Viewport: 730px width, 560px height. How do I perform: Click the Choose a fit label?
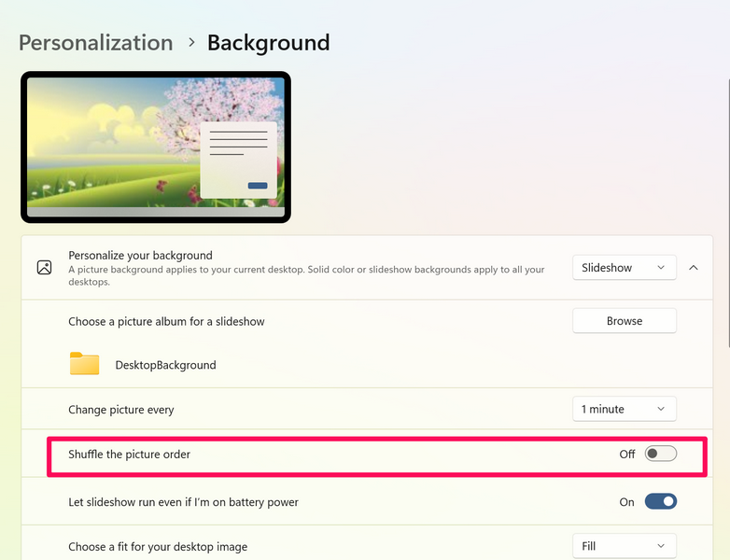click(158, 546)
